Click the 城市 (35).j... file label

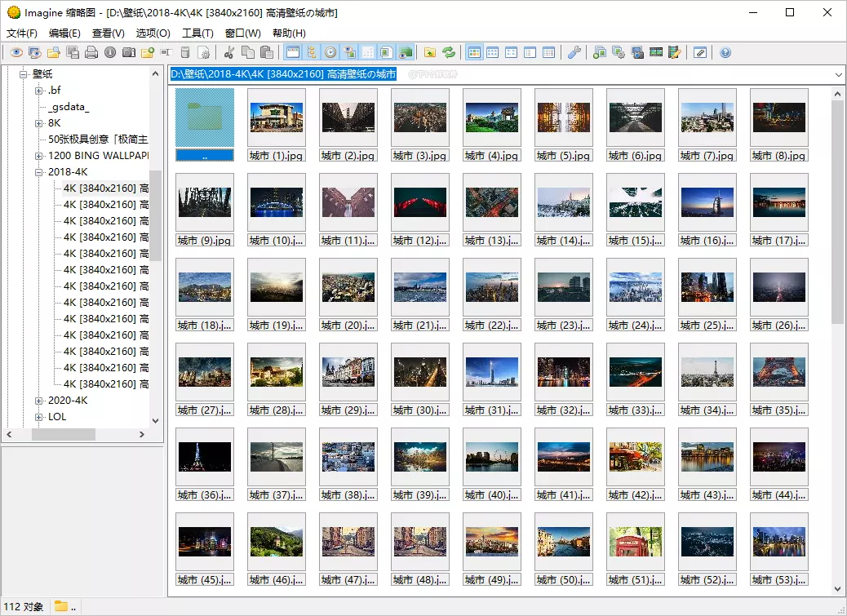(x=779, y=410)
